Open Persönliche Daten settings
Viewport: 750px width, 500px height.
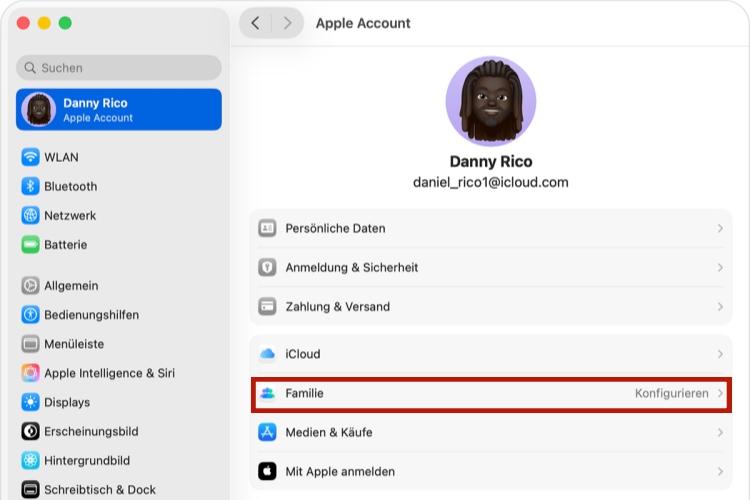tap(491, 228)
